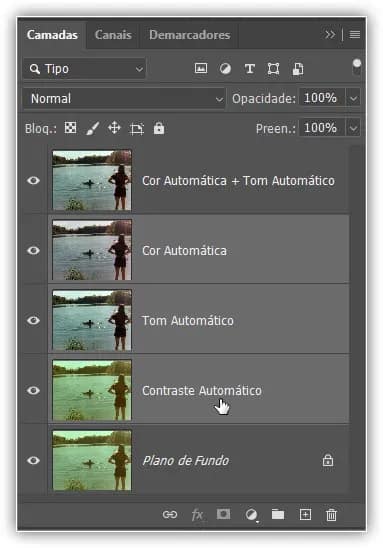Open the Layers panel hamburger menu

[355, 35]
